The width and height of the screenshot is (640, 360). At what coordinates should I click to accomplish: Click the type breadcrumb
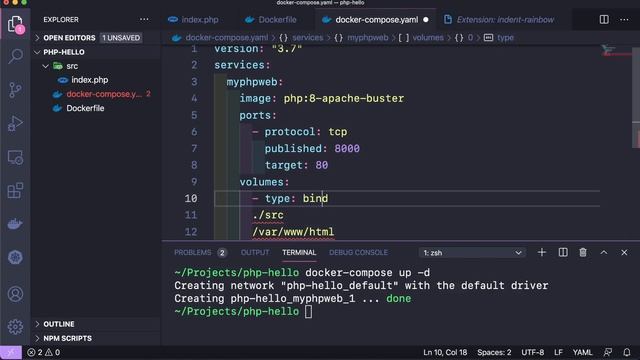pos(505,38)
